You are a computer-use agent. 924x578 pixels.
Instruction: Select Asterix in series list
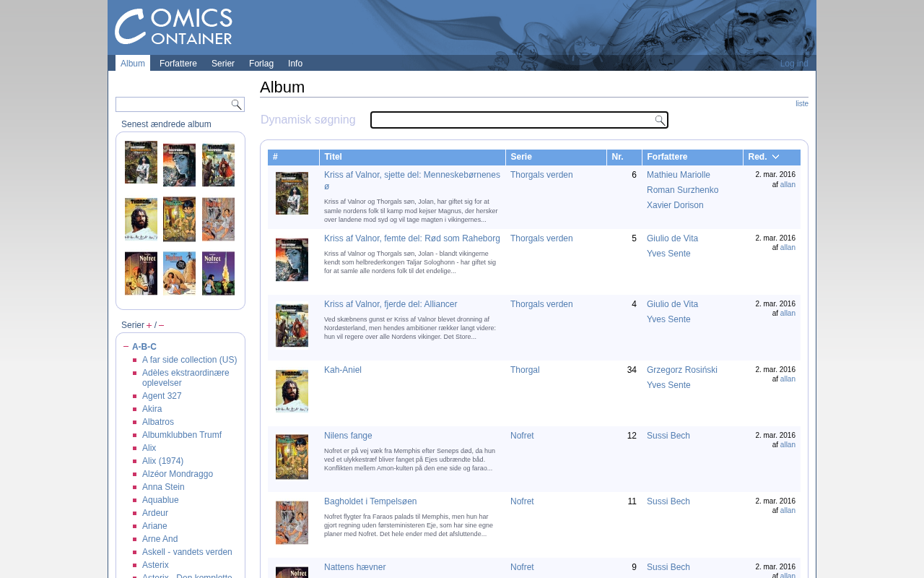(155, 565)
